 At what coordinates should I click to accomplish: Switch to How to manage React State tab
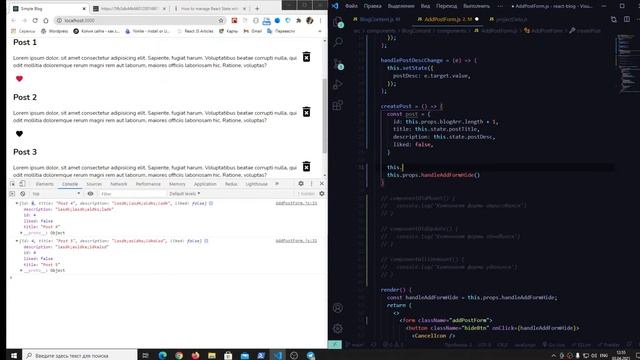210,9
